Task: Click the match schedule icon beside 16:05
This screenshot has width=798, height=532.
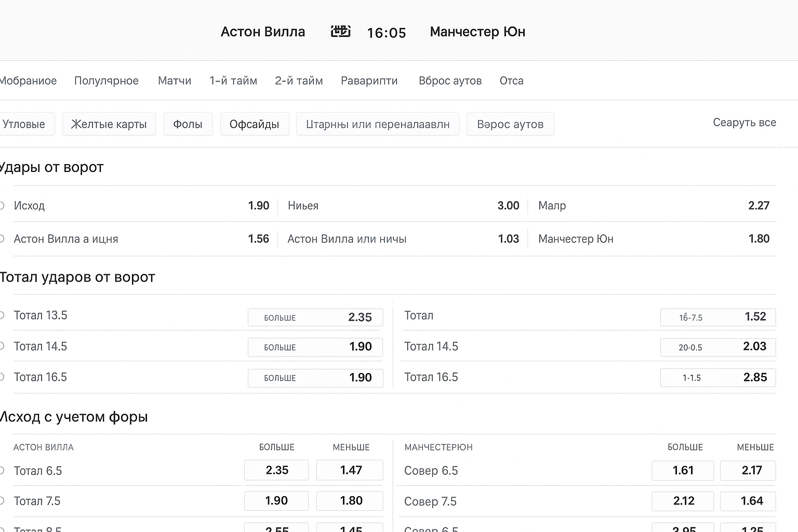Action: coord(340,32)
